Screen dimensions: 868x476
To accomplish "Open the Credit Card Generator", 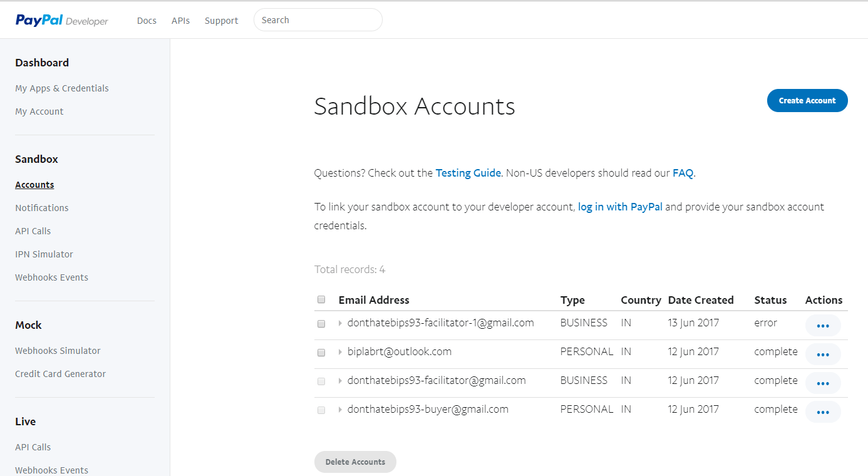I will (x=61, y=374).
